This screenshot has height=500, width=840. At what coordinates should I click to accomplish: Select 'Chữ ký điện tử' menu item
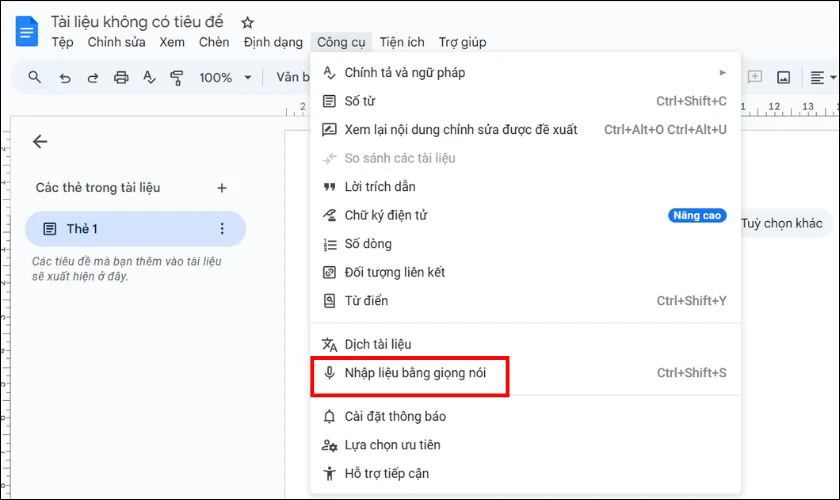tap(526, 215)
